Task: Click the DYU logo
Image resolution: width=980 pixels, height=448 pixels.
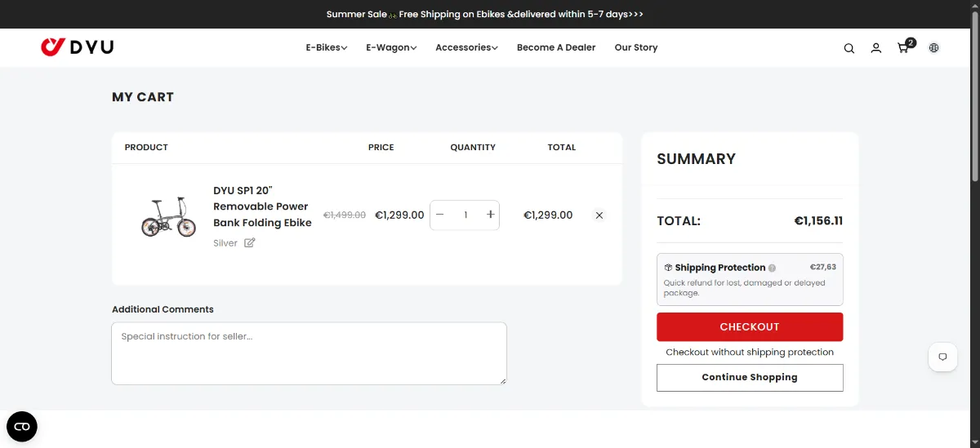Action: click(78, 47)
